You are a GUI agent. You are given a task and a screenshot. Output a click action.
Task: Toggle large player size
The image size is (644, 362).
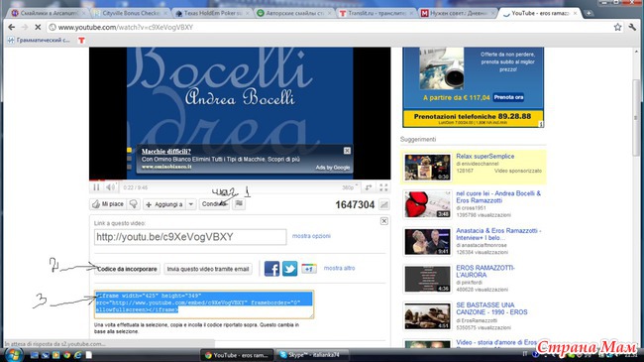click(x=369, y=187)
